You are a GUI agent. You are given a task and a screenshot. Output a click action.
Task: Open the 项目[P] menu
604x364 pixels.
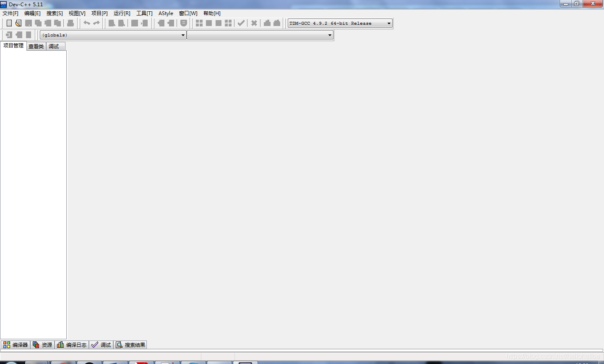(x=99, y=13)
